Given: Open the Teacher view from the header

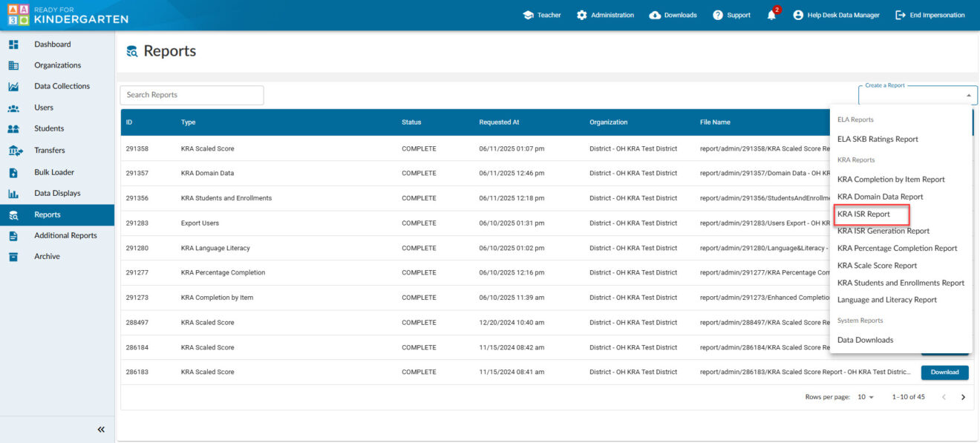Looking at the screenshot, I should [x=541, y=15].
